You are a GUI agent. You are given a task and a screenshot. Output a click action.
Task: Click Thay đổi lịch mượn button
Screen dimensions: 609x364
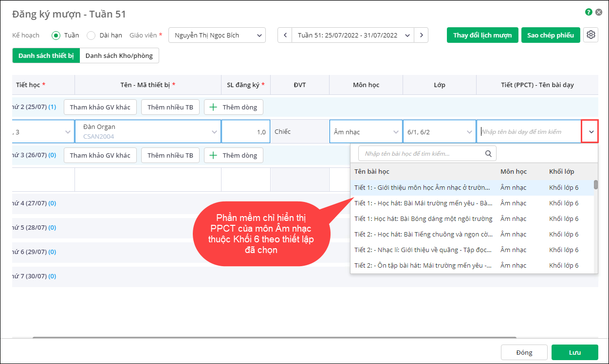[482, 35]
